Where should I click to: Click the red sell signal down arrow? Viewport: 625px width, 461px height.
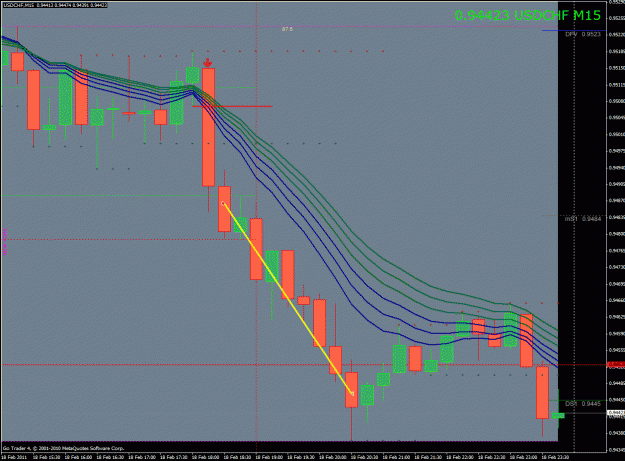pos(208,63)
